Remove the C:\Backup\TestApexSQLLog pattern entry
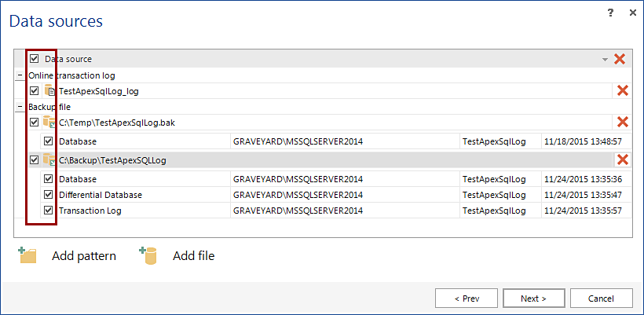The image size is (644, 315). tap(623, 160)
